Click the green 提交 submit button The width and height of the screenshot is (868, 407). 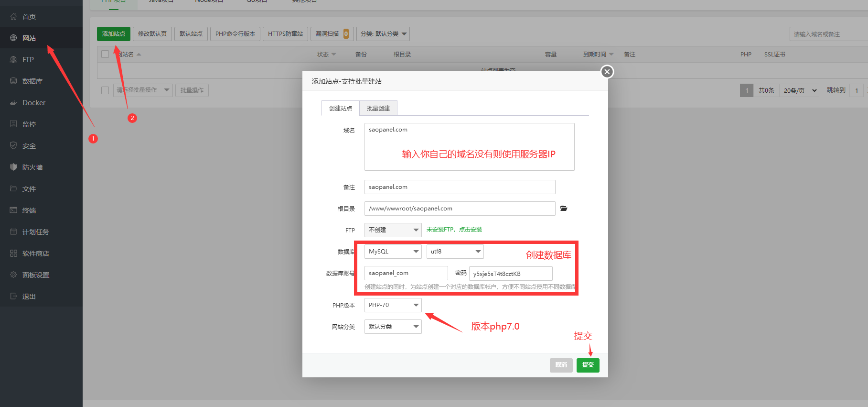click(588, 365)
